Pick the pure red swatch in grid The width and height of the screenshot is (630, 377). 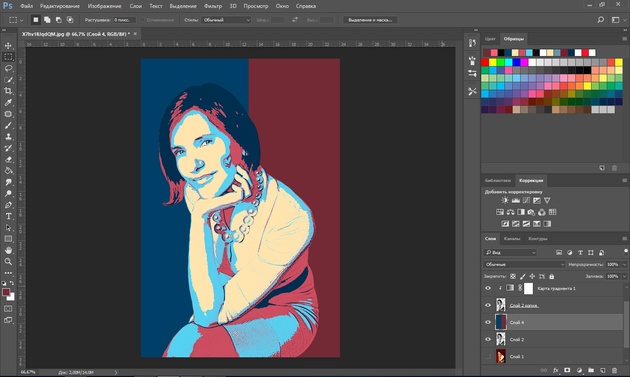[485, 62]
